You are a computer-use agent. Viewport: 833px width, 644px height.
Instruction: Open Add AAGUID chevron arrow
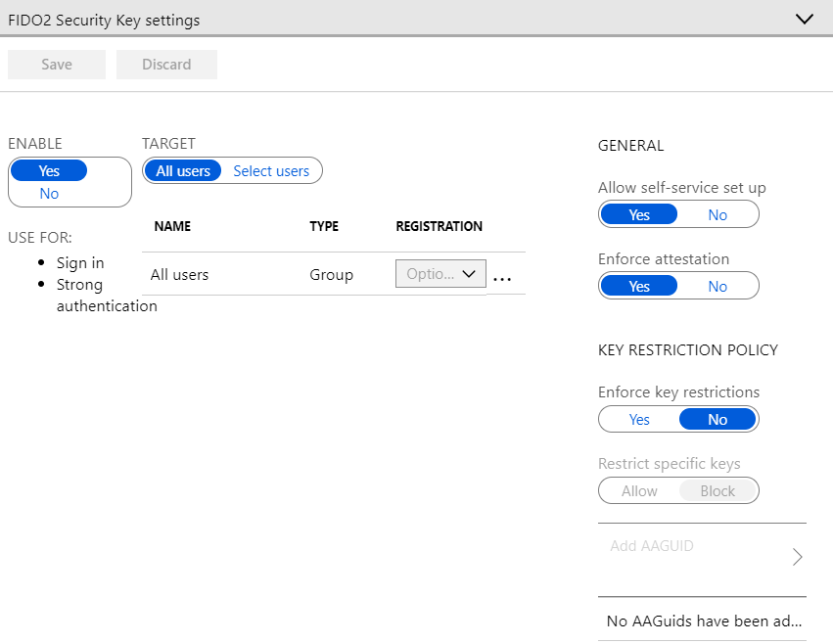tap(797, 557)
